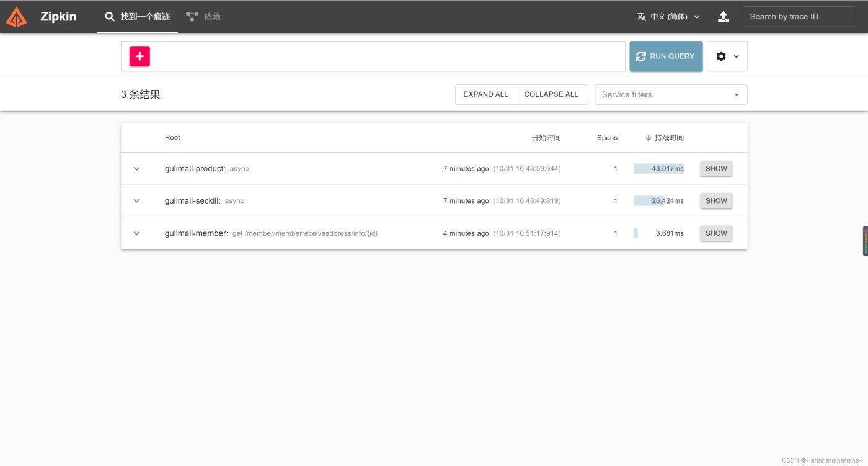
Task: Click the EXPAND ALL button
Action: click(x=485, y=94)
